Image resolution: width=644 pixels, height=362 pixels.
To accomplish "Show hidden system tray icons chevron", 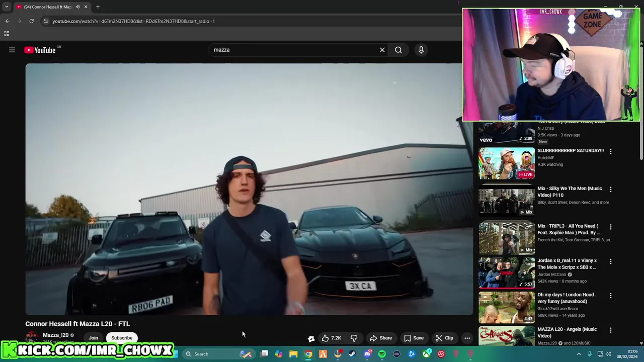I will [x=579, y=354].
